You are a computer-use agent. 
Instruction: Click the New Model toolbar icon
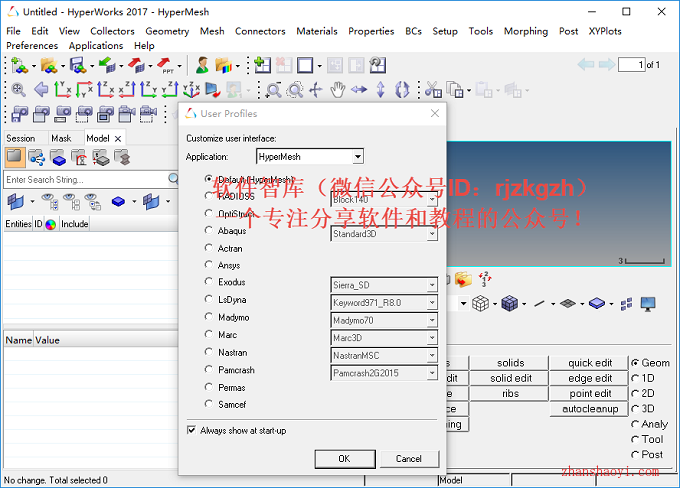tap(19, 66)
